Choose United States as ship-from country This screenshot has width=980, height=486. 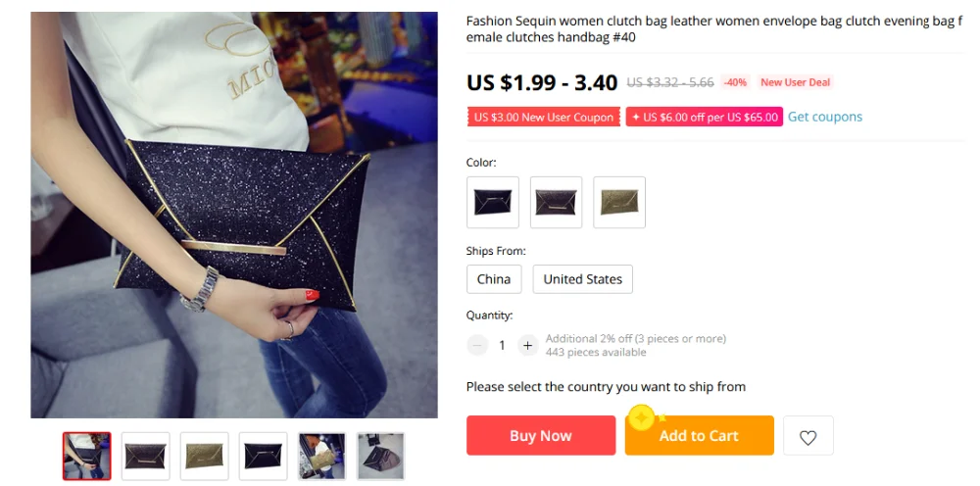(x=582, y=279)
